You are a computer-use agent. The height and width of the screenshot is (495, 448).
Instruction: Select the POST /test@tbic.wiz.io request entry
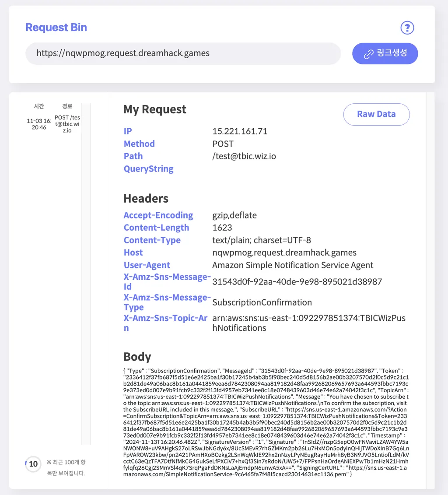[x=67, y=124]
